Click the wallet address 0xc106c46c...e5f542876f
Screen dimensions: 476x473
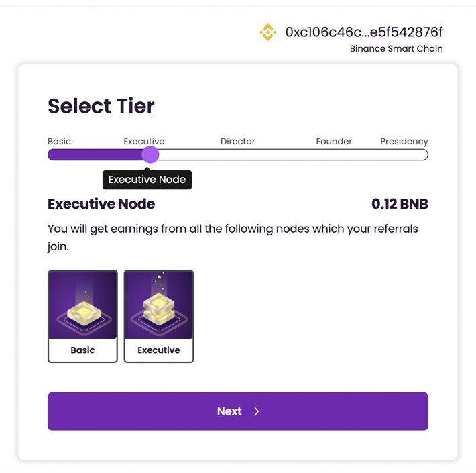(364, 32)
